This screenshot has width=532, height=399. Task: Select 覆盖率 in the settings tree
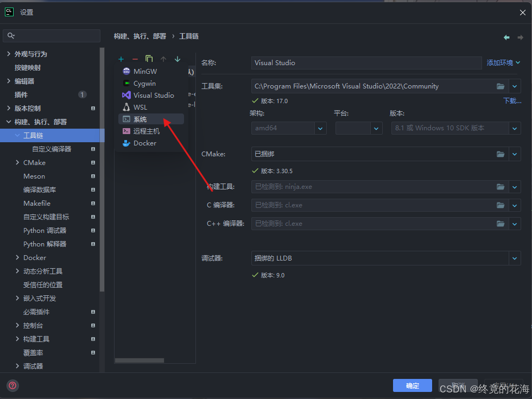49,352
